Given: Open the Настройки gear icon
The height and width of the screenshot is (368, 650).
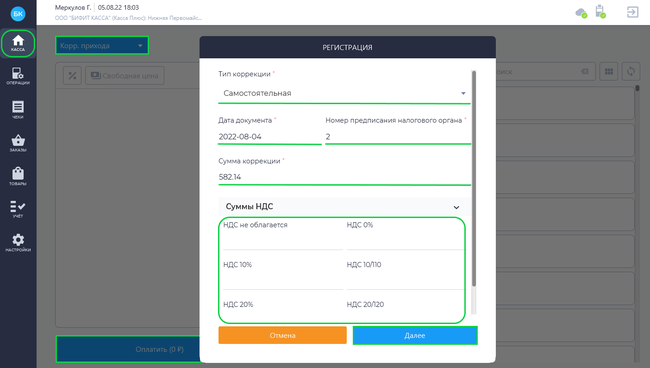Looking at the screenshot, I should click(18, 243).
